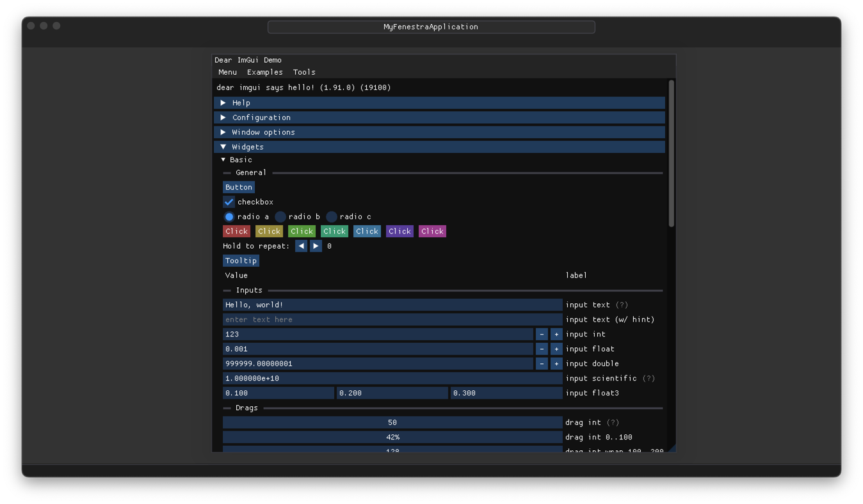This screenshot has width=863, height=504.
Task: Click the yellow Click button
Action: 269,231
